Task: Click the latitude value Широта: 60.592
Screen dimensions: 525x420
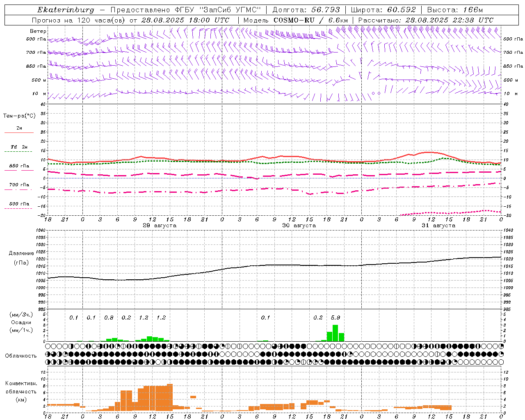Action: tap(383, 10)
